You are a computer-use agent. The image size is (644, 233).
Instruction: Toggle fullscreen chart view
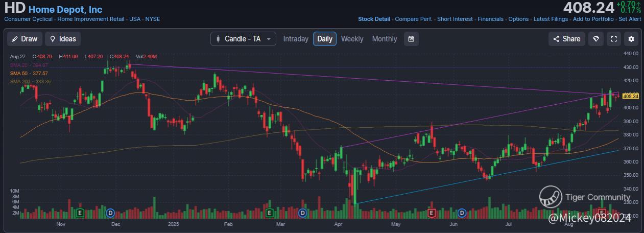pyautogui.click(x=614, y=39)
